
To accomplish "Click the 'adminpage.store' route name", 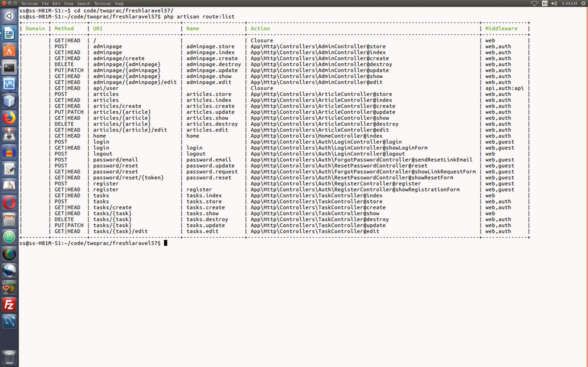I will pos(210,47).
